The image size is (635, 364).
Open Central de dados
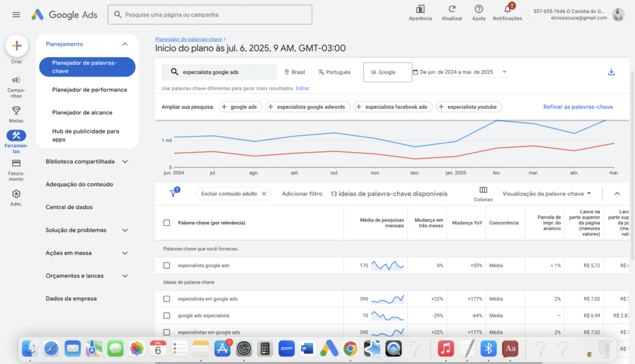point(69,207)
